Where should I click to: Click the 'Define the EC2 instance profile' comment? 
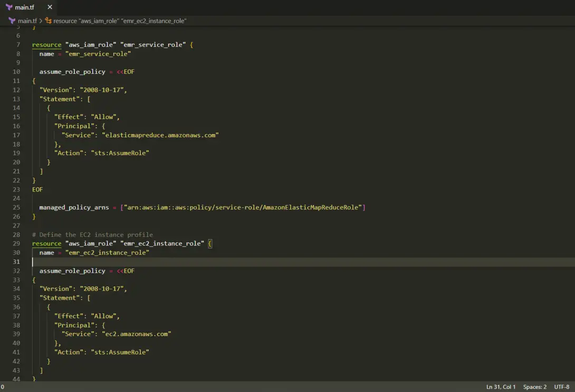click(x=92, y=235)
